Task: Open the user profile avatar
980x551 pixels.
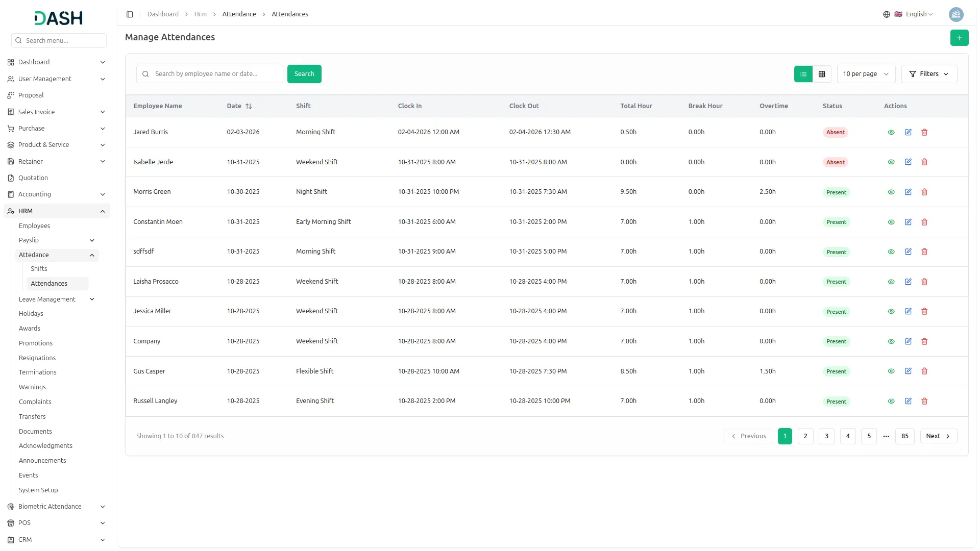Action: pos(956,14)
